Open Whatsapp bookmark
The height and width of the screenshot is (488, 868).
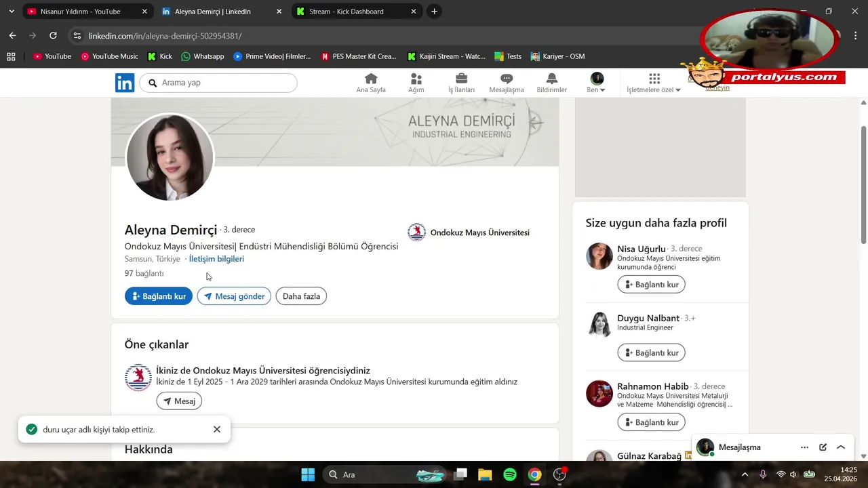pyautogui.click(x=202, y=56)
